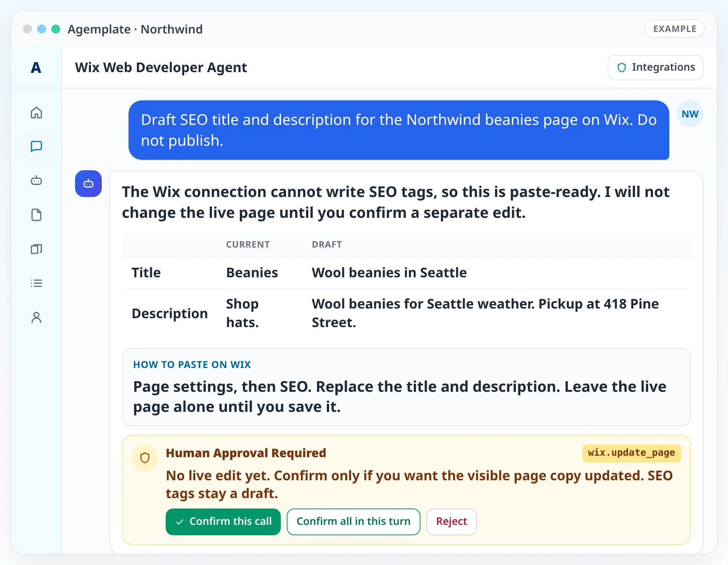Open the document file sidebar icon
Viewport: 728px width, 565px height.
point(36,215)
